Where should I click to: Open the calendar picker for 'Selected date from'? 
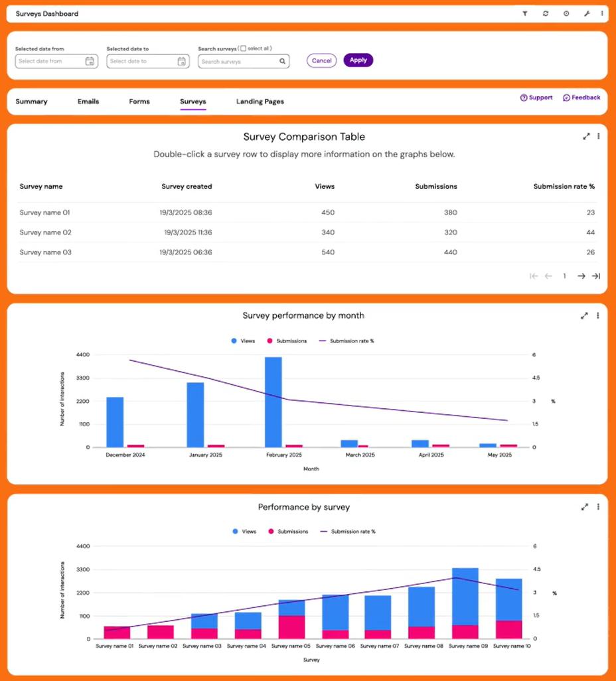click(x=90, y=60)
